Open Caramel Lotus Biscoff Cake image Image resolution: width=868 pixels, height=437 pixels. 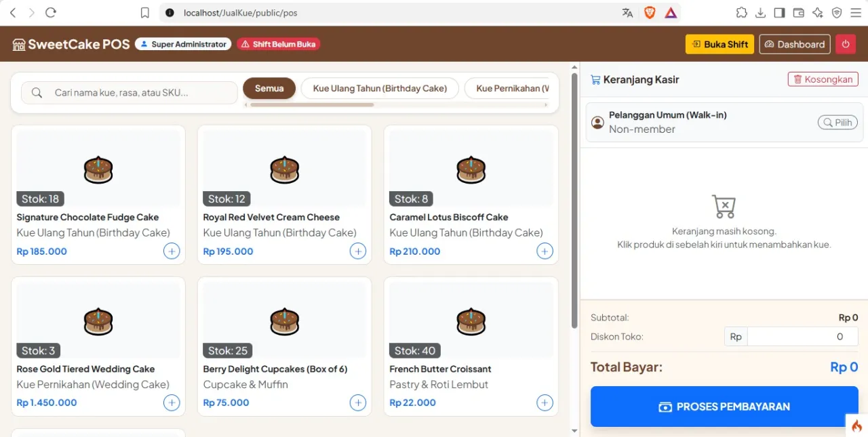[x=471, y=169]
